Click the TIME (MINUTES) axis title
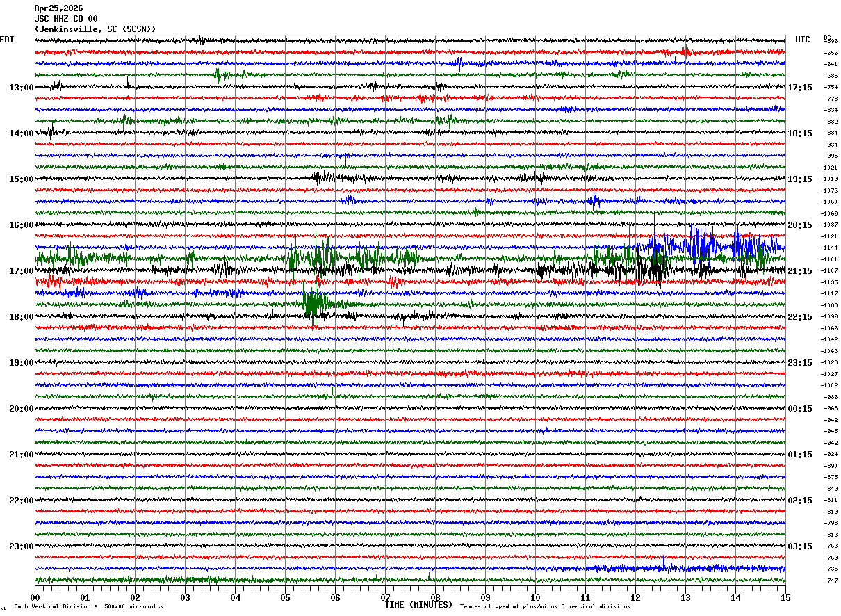841x616 pixels. pos(418,605)
